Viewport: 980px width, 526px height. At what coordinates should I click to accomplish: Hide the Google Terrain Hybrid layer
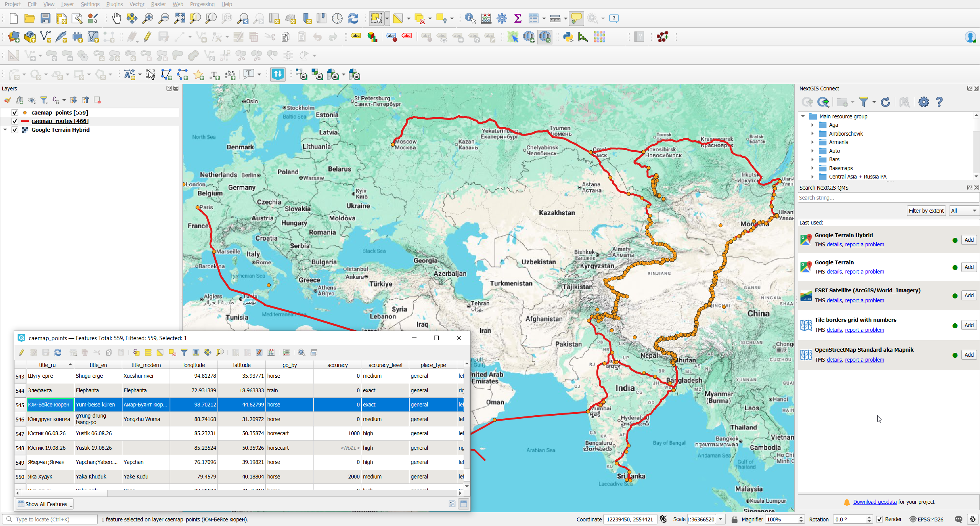[x=15, y=130]
